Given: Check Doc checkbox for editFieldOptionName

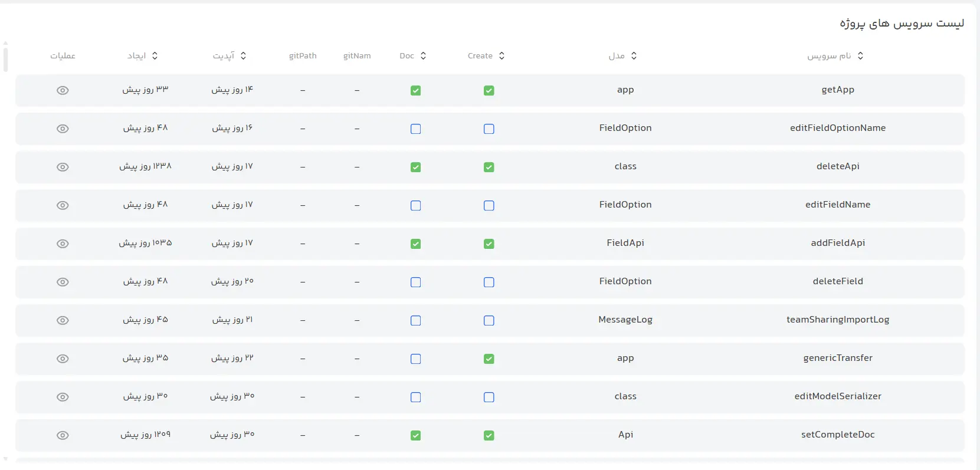Looking at the screenshot, I should pos(415,129).
